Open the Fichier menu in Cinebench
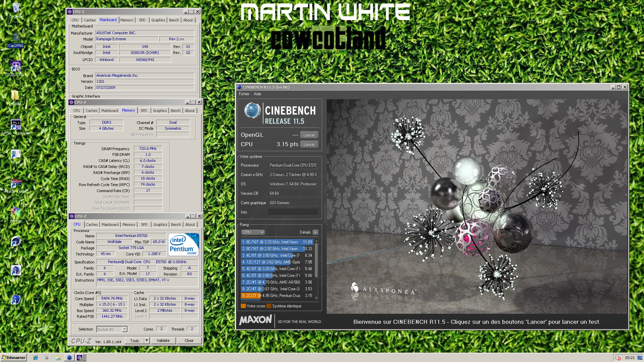 pos(244,94)
